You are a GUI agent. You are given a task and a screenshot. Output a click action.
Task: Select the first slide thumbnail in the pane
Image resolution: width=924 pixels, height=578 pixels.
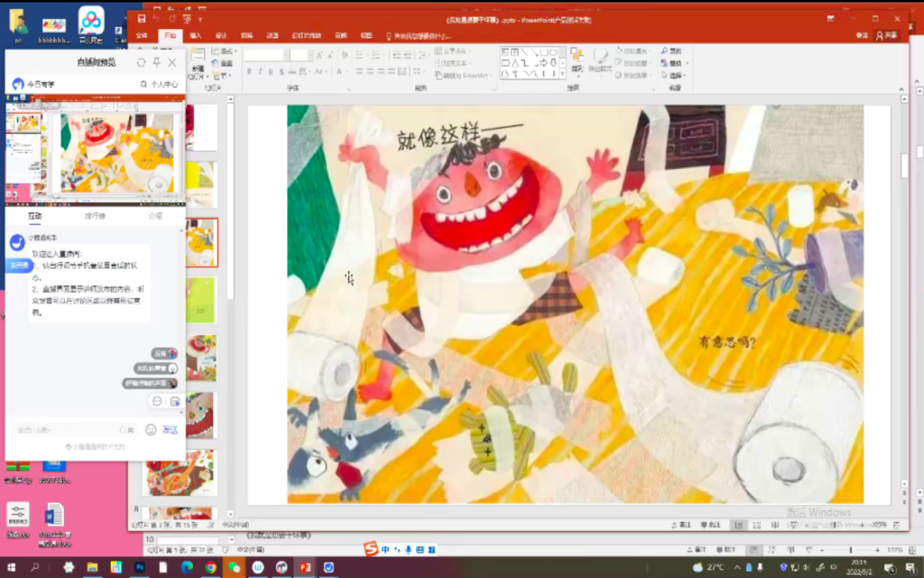pos(203,126)
